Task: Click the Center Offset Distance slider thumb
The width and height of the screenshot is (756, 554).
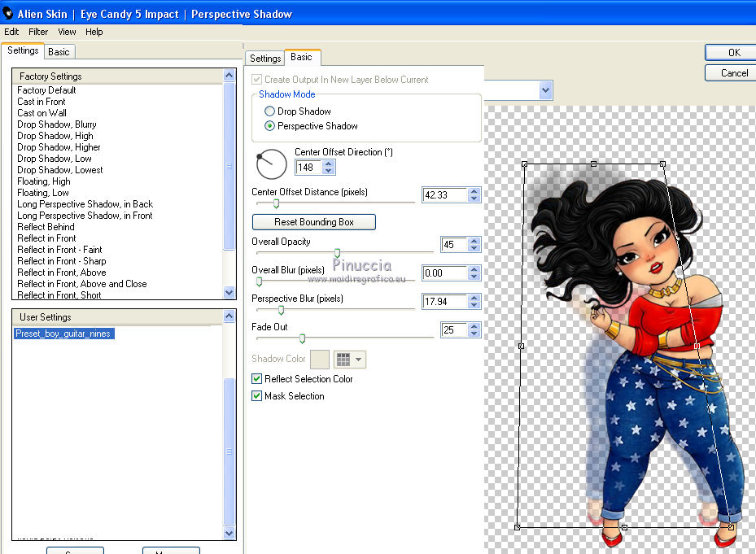Action: click(276, 203)
